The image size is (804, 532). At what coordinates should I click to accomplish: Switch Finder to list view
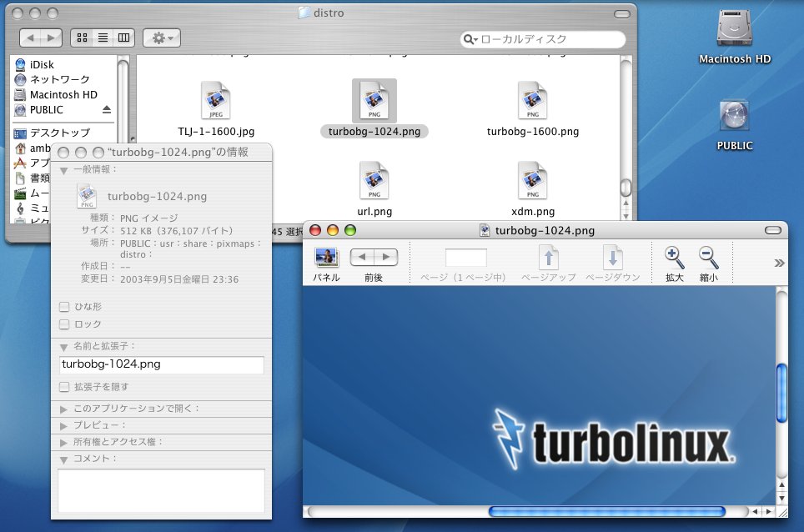click(x=103, y=38)
